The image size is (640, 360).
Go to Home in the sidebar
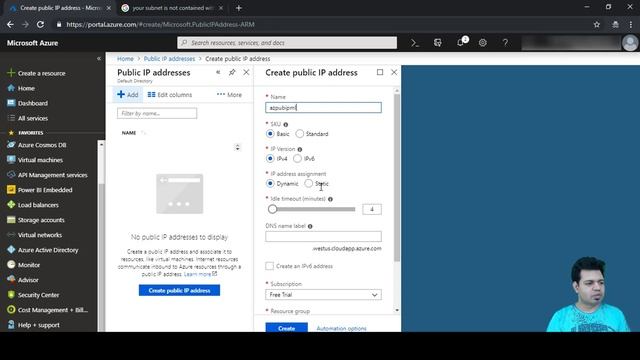pos(21,88)
